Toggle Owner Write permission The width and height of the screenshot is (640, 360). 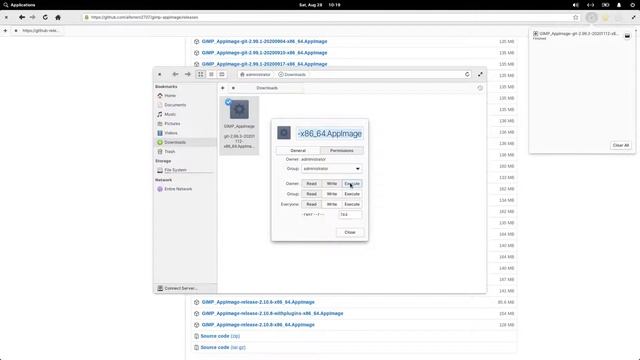pos(332,184)
